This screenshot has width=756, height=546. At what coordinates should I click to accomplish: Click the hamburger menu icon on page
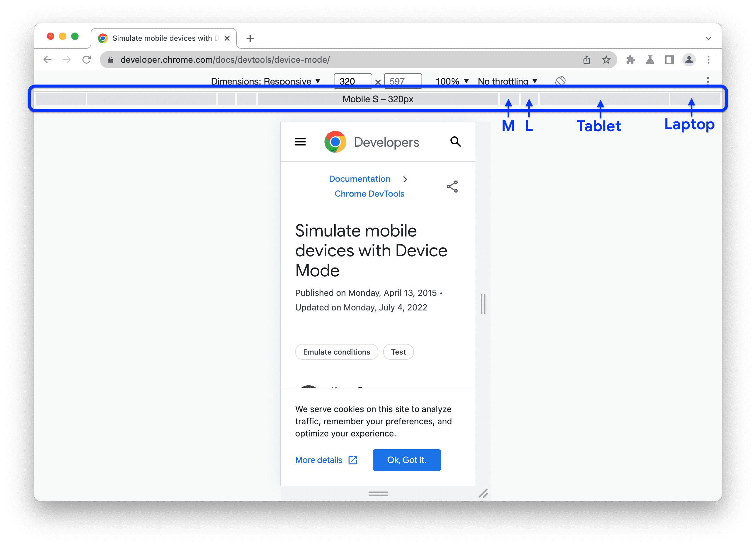click(x=300, y=143)
